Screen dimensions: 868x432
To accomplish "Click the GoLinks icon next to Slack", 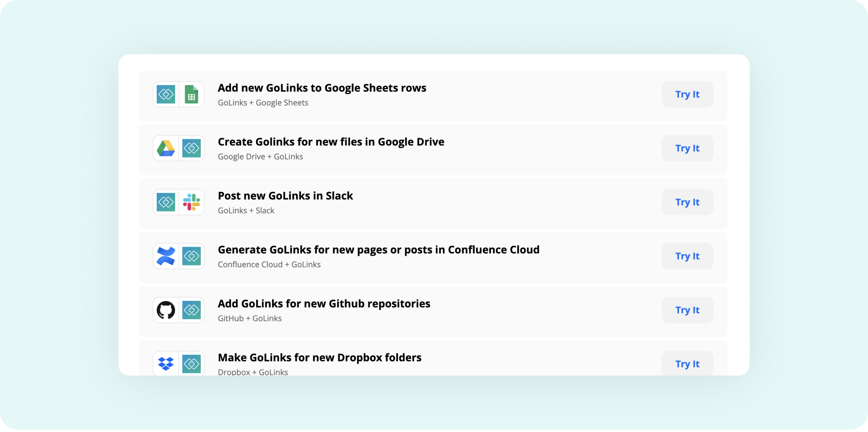I will point(166,202).
